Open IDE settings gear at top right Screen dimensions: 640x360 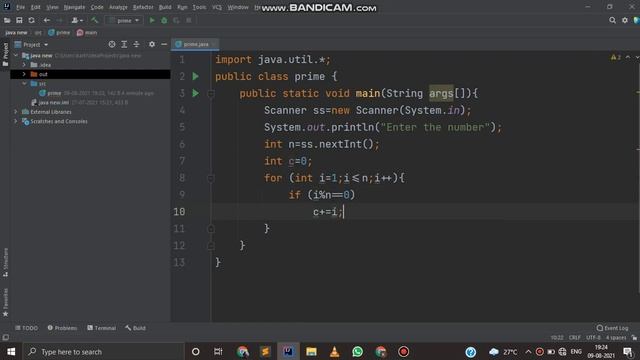(625, 20)
